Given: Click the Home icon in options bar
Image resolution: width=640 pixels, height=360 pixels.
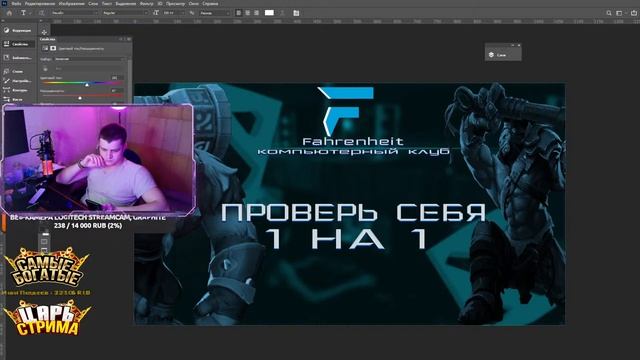Looking at the screenshot, I should pos(9,13).
